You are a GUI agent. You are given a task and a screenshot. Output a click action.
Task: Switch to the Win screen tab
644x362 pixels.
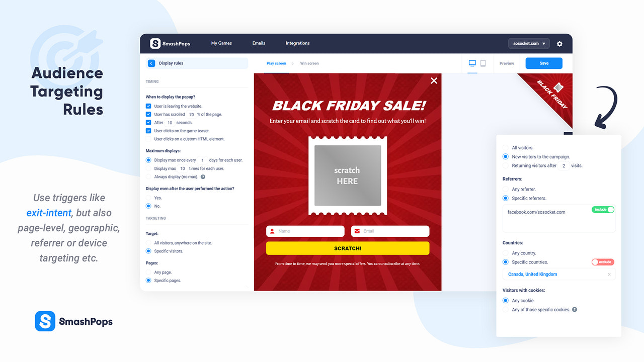coord(309,63)
